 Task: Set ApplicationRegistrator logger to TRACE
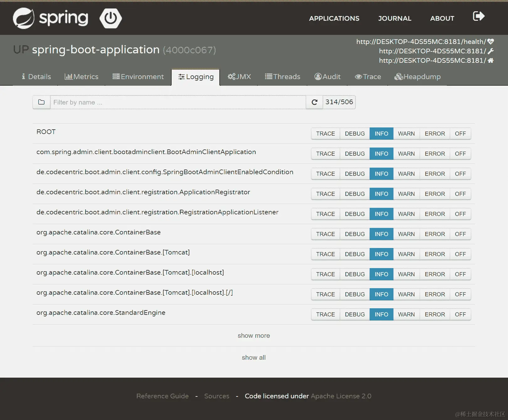point(325,194)
